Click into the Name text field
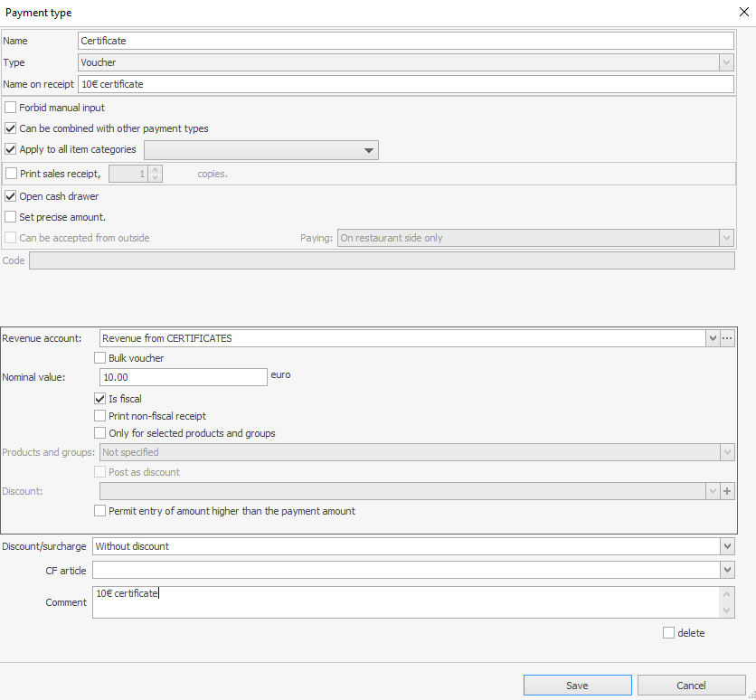The image size is (756, 700). click(405, 41)
